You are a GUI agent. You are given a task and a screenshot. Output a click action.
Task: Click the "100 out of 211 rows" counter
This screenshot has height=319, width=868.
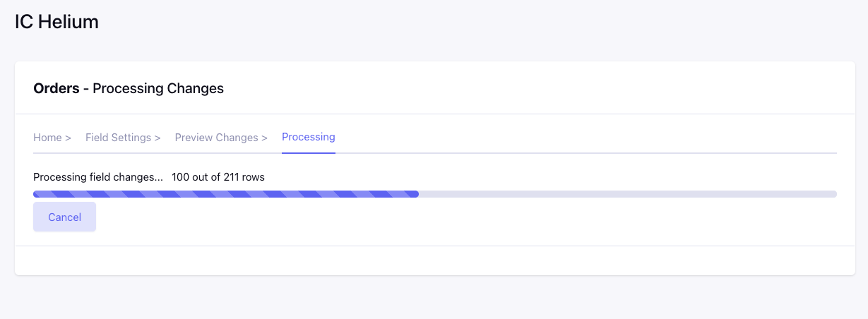coord(218,177)
